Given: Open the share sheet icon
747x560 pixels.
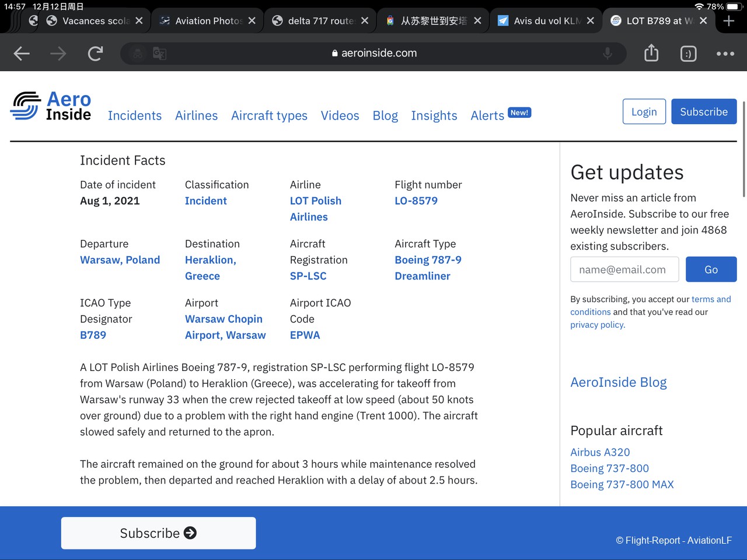Looking at the screenshot, I should pos(651,53).
